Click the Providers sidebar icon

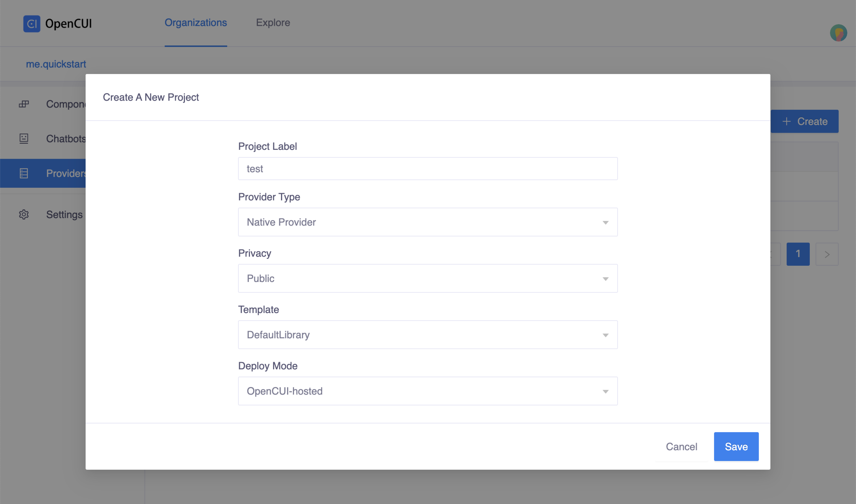(24, 173)
